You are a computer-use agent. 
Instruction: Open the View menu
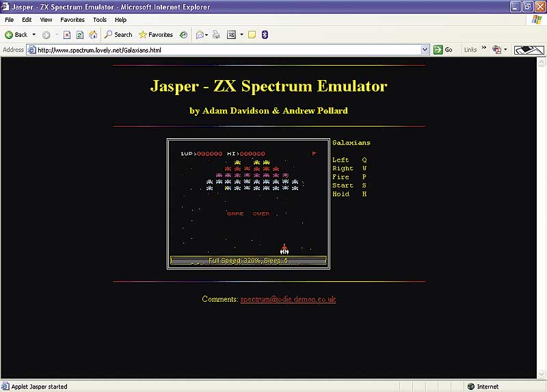[x=46, y=20]
